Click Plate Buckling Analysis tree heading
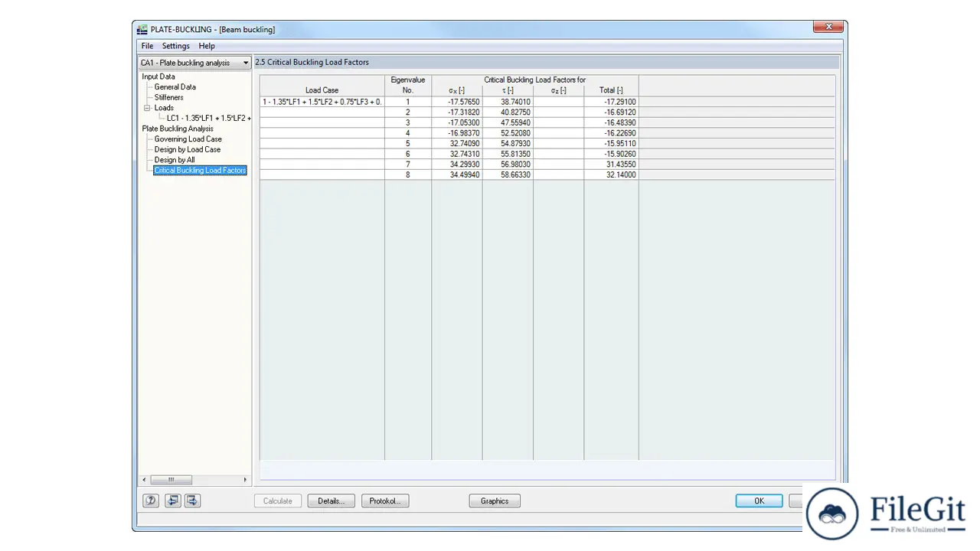 click(178, 129)
